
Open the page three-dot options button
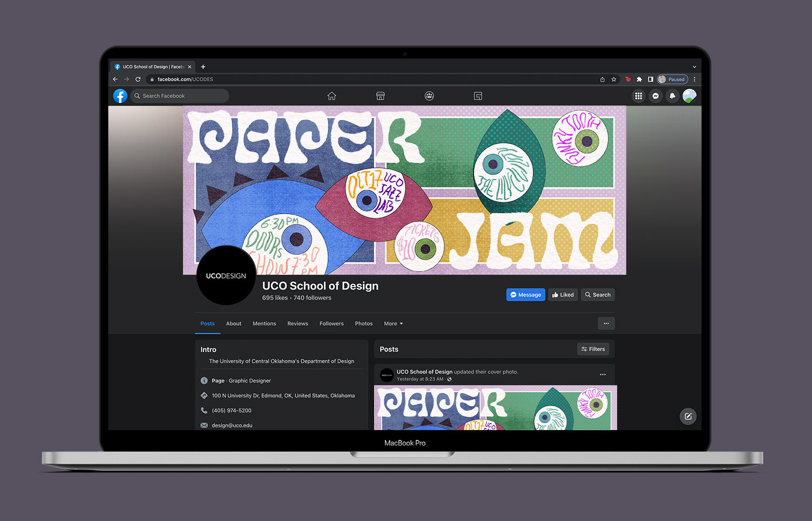[606, 324]
